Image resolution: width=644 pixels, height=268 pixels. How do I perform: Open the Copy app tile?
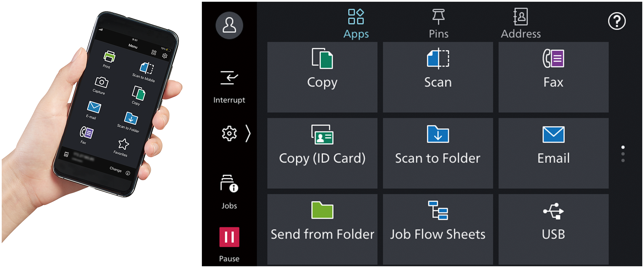coord(322,77)
